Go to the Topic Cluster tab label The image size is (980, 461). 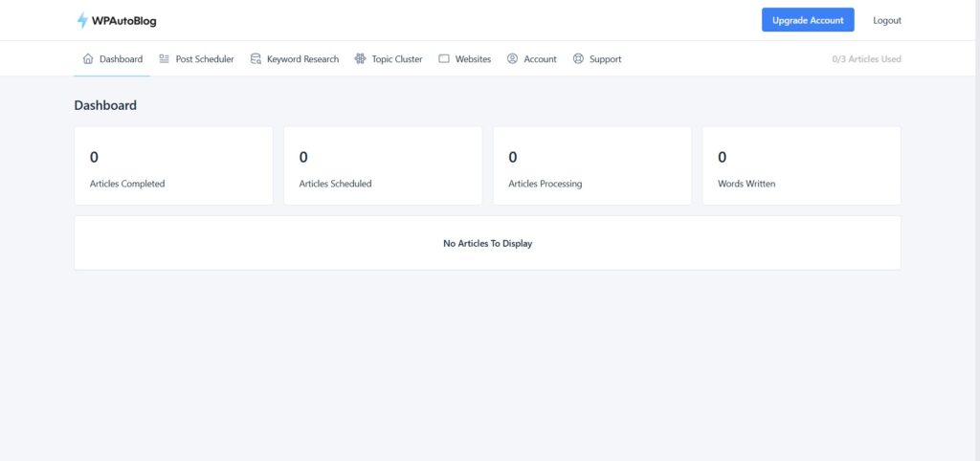396,59
